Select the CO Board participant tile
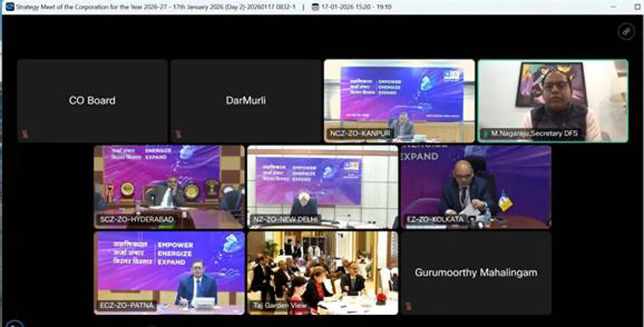The height and width of the screenshot is (327, 644). [92, 101]
